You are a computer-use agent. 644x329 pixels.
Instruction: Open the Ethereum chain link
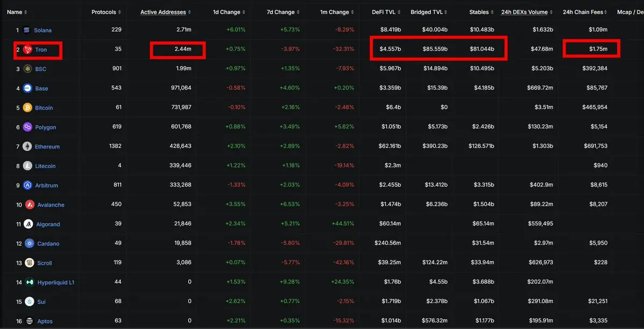pos(47,147)
